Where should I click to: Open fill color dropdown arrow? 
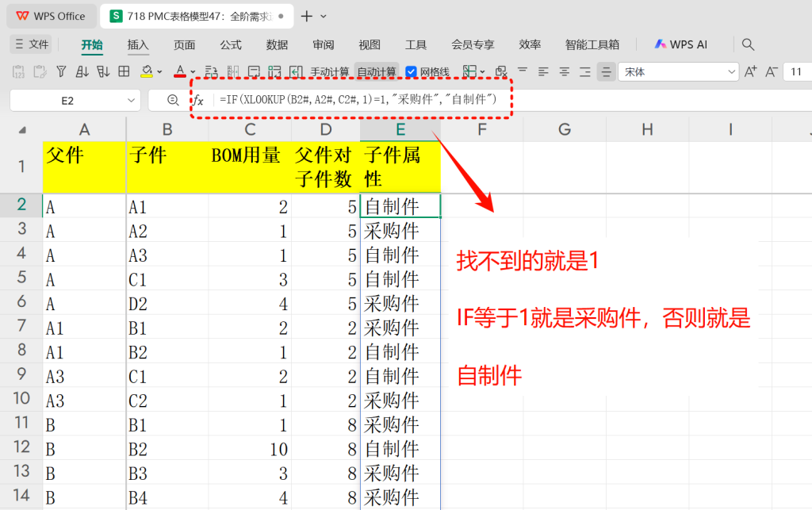159,72
